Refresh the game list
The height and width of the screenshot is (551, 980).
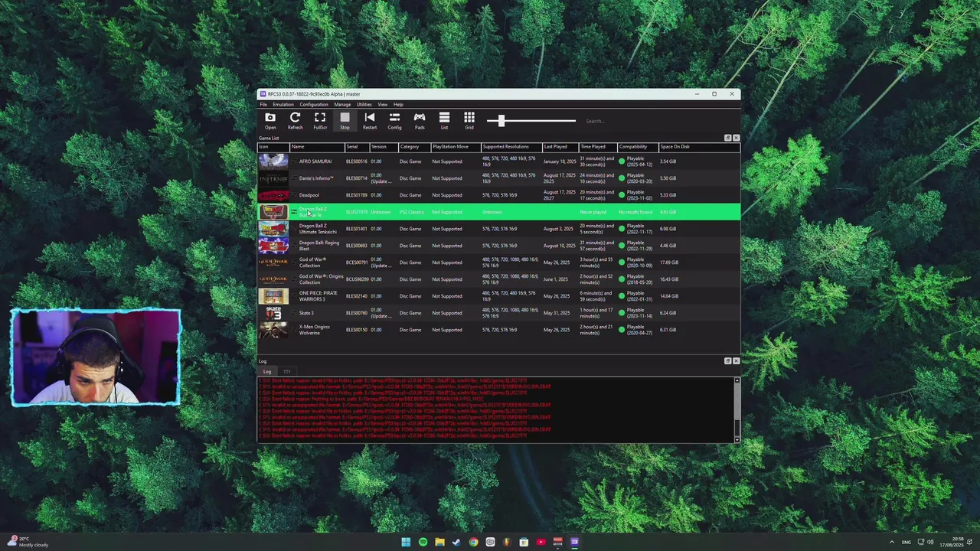click(295, 120)
